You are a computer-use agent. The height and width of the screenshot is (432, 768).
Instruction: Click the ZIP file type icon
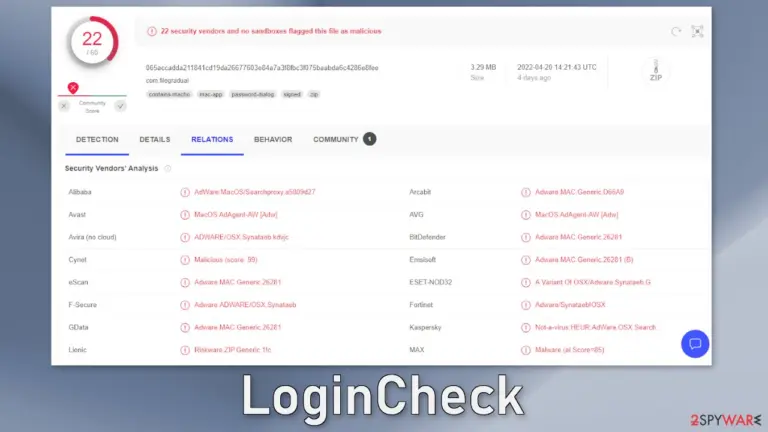(x=656, y=71)
